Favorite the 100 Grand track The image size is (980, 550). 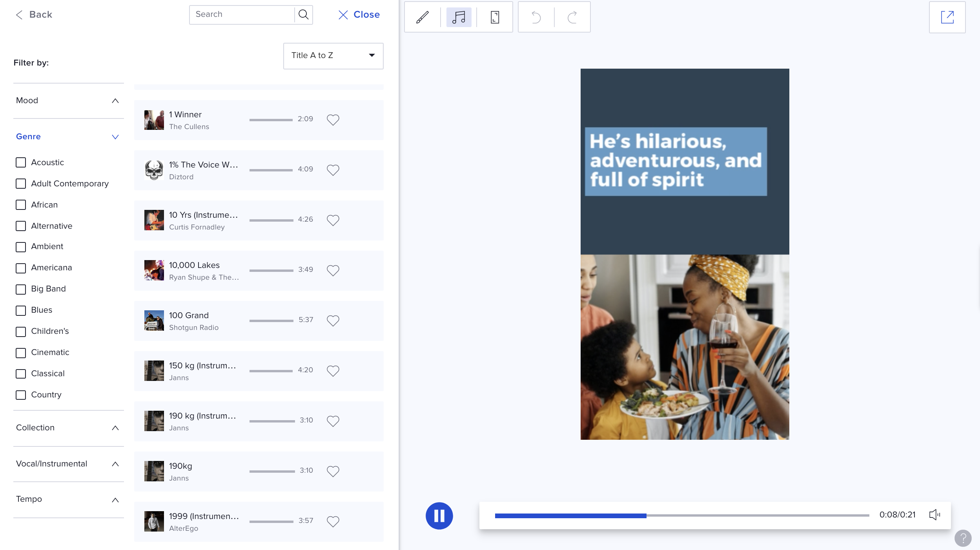click(333, 321)
